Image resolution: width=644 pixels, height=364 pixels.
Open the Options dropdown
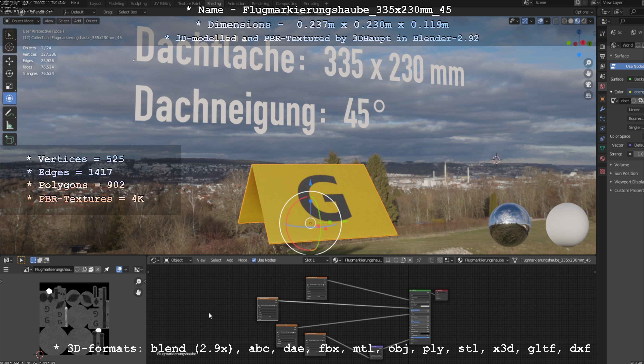pos(584,12)
